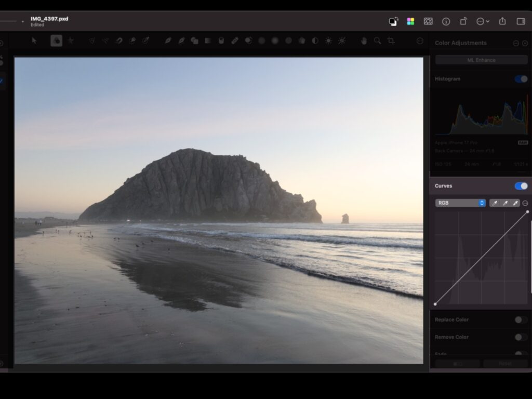Open the RGB channel dropdown
The width and height of the screenshot is (532, 399).
pyautogui.click(x=460, y=203)
